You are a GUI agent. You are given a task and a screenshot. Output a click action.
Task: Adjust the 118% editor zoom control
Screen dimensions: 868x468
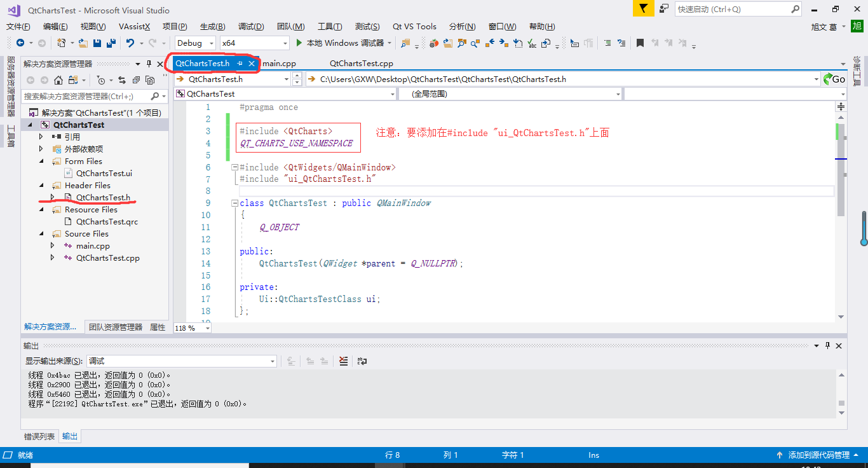pos(191,327)
